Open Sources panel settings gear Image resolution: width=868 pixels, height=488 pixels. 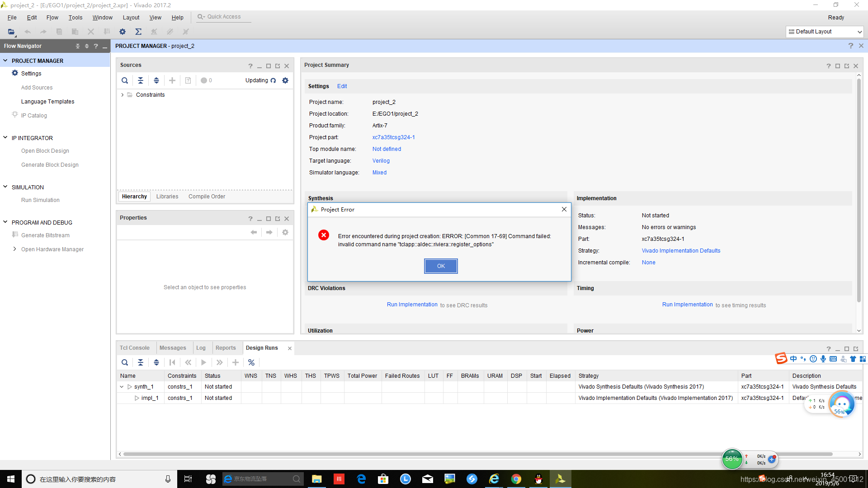(x=285, y=80)
